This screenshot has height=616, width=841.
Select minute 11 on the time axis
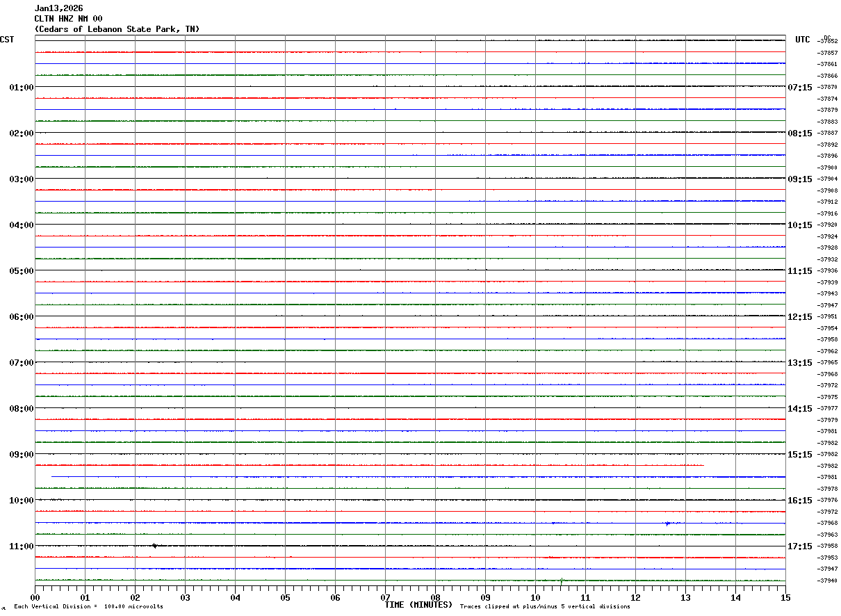coord(585,597)
